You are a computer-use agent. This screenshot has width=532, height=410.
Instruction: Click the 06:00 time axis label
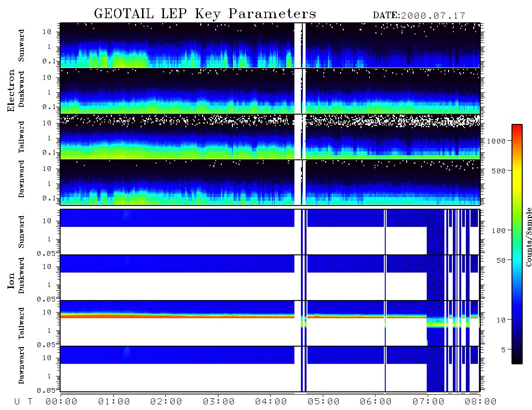(376, 402)
